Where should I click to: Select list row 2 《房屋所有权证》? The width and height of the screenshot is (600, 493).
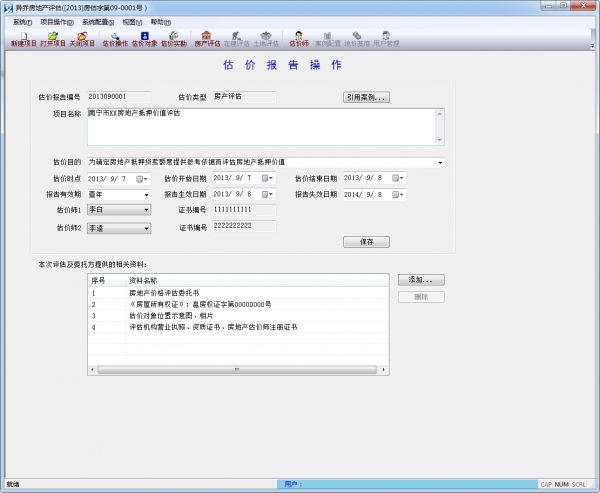coord(238,305)
